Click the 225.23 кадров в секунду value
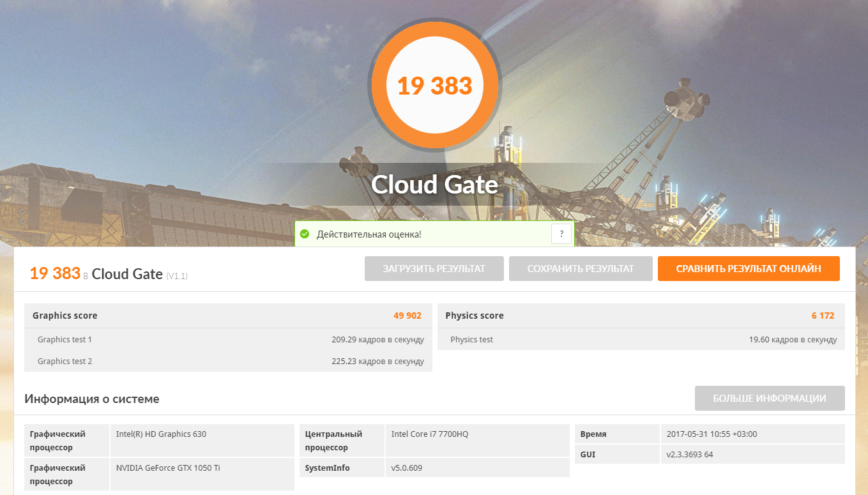 [x=377, y=362]
